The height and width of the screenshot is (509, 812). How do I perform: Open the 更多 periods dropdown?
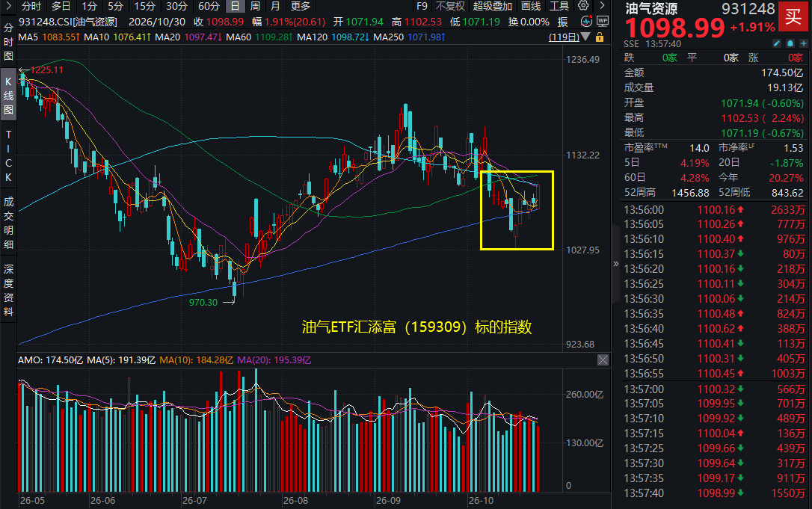coord(301,6)
